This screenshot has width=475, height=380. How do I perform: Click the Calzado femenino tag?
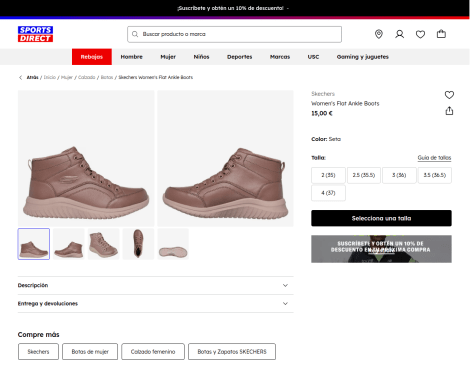(153, 352)
